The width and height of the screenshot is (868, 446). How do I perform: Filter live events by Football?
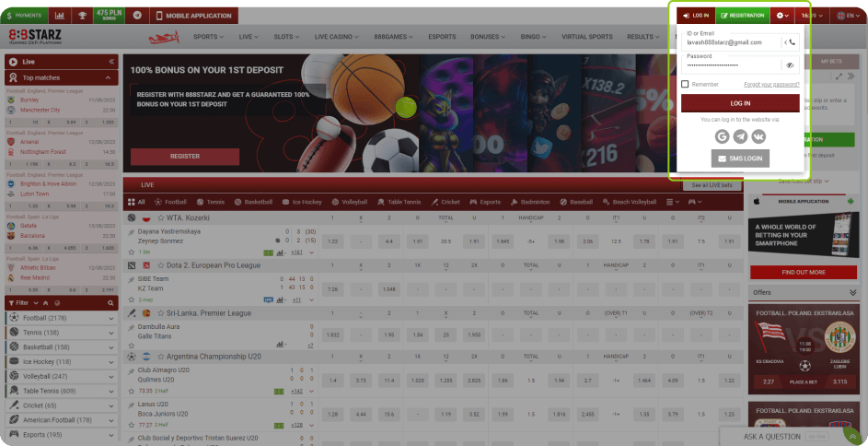pyautogui.click(x=171, y=202)
